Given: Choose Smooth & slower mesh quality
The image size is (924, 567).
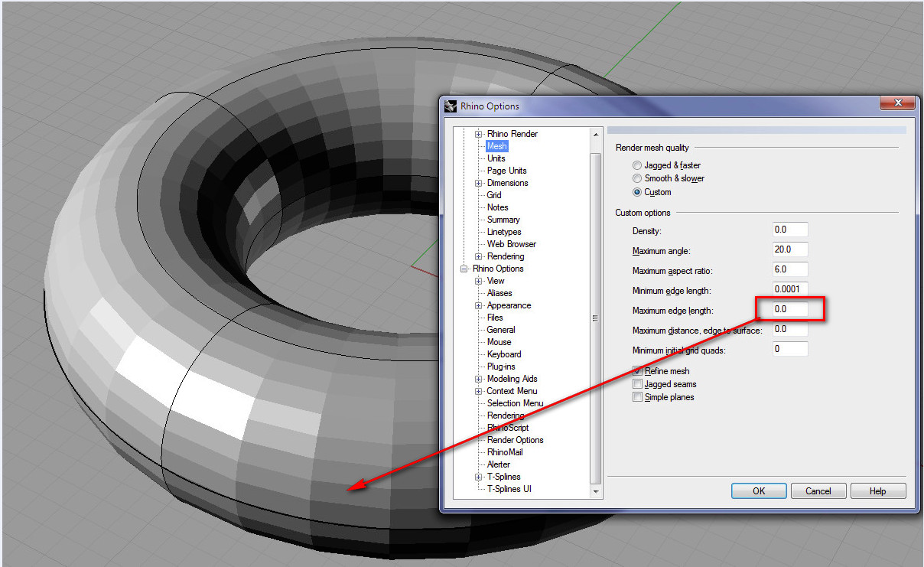Looking at the screenshot, I should (x=637, y=178).
